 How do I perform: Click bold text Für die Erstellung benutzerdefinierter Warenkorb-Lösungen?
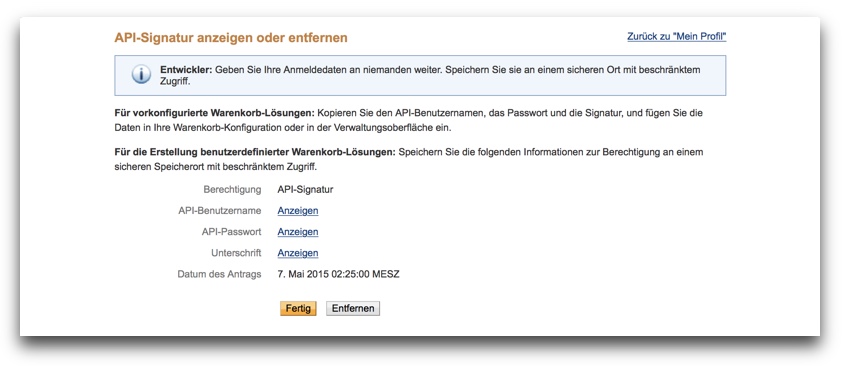(x=255, y=152)
